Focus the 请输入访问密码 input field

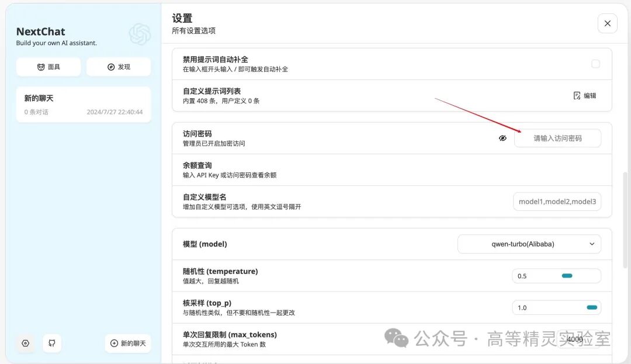(x=558, y=138)
